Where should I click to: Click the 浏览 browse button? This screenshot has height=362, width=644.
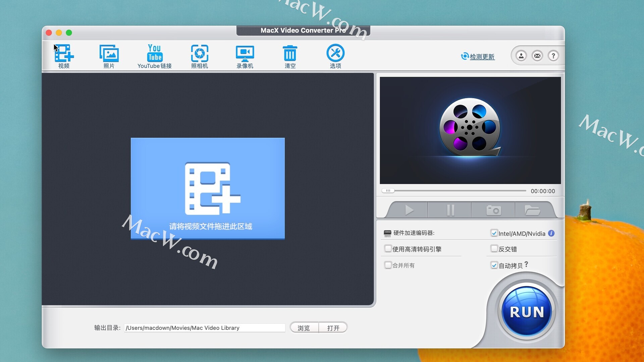click(x=304, y=328)
